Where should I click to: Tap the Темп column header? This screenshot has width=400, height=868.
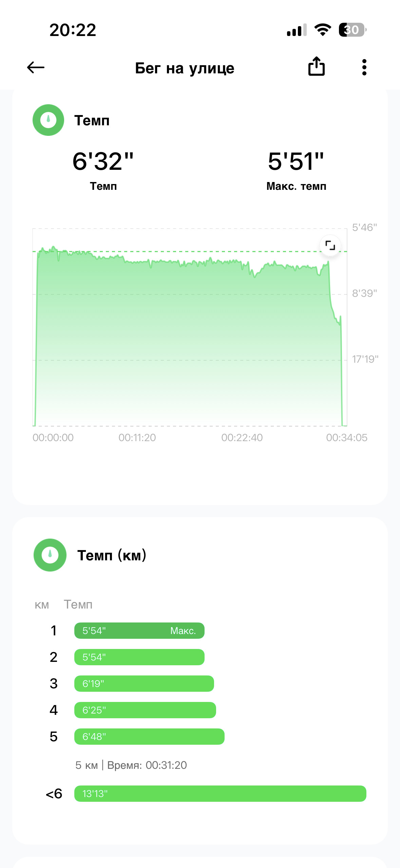(x=78, y=604)
